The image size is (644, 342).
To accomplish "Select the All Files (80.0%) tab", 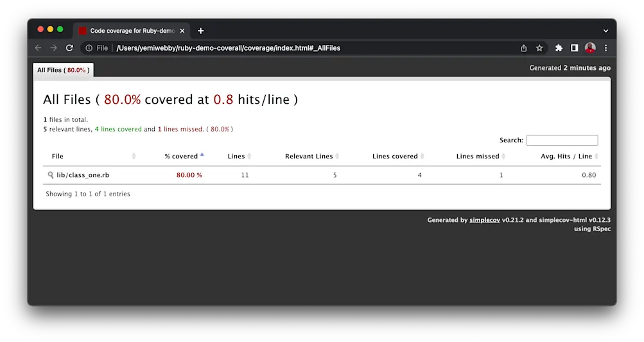I will click(64, 70).
